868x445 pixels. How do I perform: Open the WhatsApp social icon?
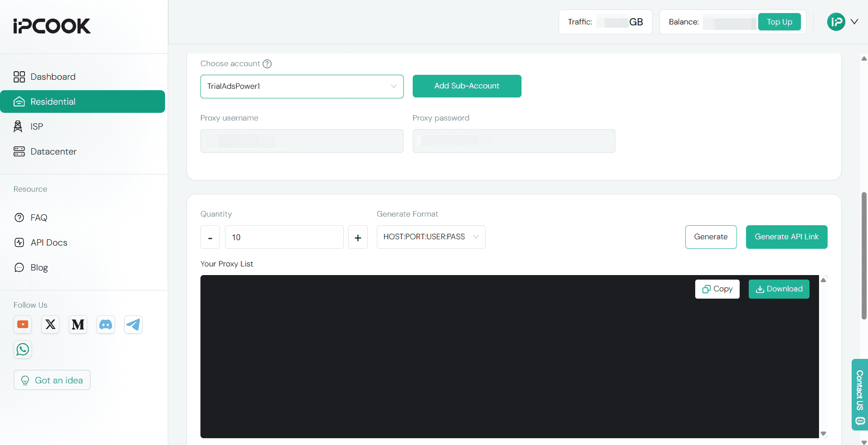coord(23,349)
